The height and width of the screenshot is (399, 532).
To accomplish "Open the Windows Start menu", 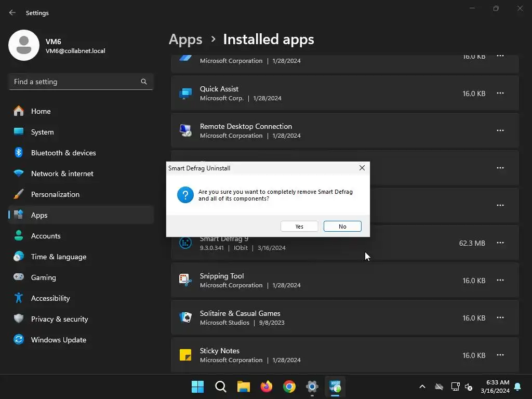I will tap(197, 387).
